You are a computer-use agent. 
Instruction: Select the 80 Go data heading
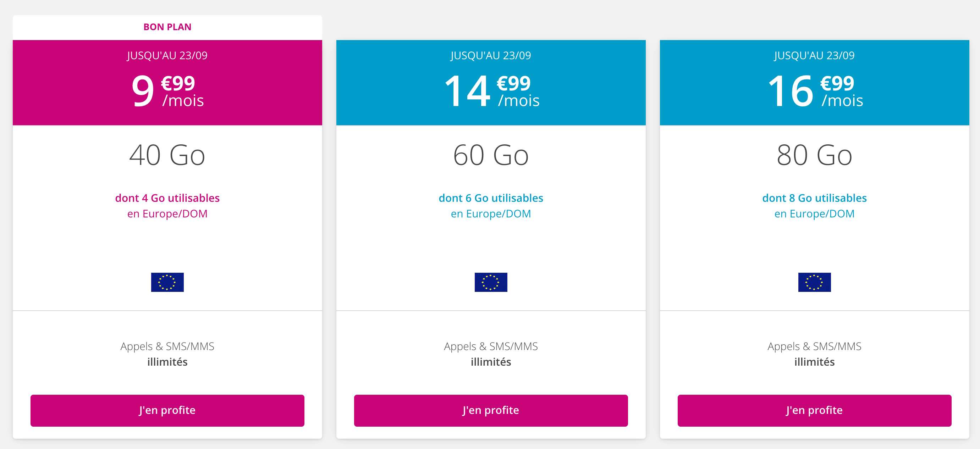pos(815,155)
